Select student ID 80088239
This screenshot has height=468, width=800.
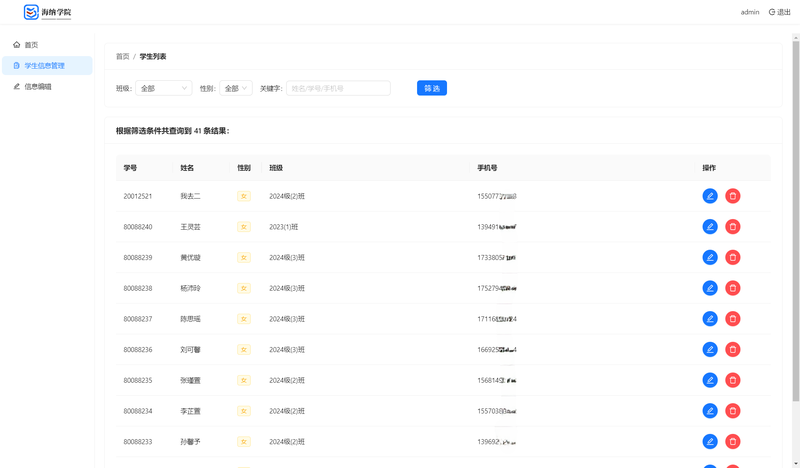tap(138, 257)
